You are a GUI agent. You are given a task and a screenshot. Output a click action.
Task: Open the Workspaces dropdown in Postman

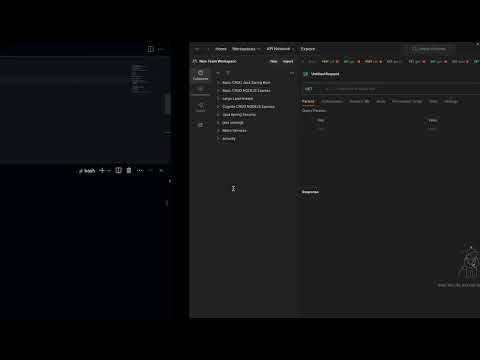pos(246,49)
